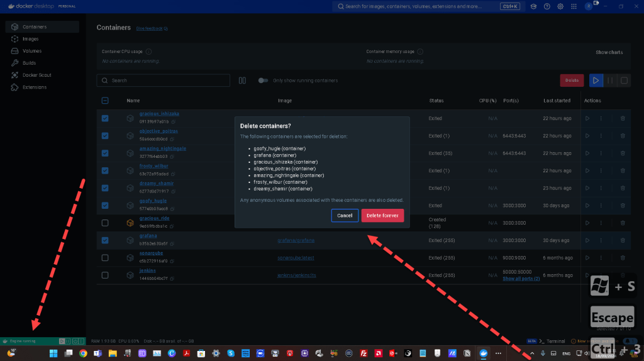Screen dimensions: 644x361
Task: Uncheck the objective_poitras container checkbox
Action: 105,135
